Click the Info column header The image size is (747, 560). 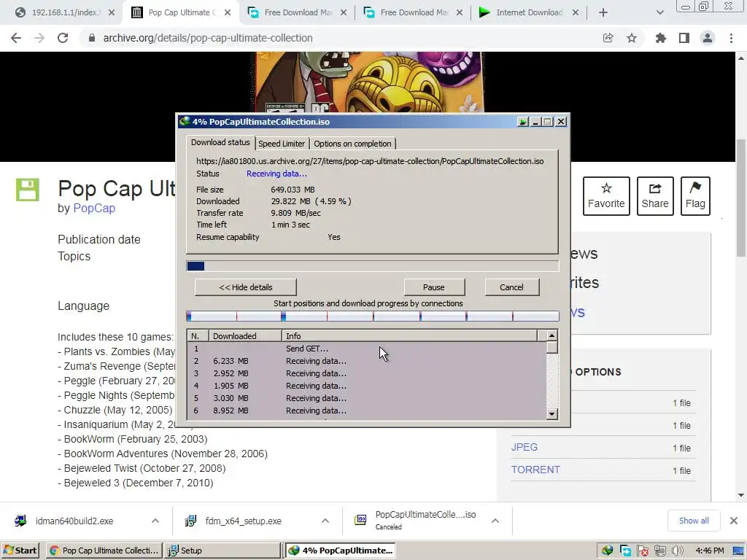[409, 335]
